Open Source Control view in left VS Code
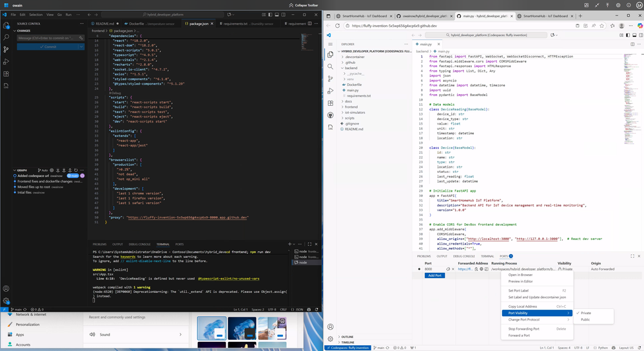Image resolution: width=644 pixels, height=351 pixels. [x=6, y=49]
